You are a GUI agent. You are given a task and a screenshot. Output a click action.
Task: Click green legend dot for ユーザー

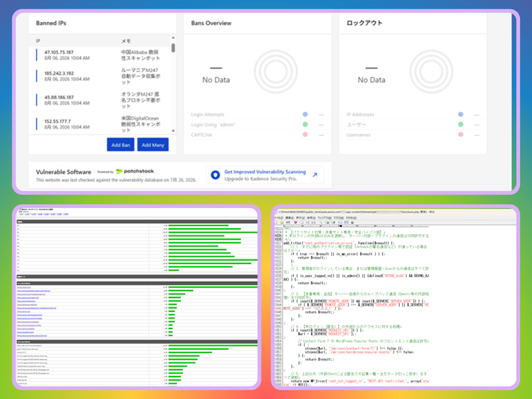point(460,124)
